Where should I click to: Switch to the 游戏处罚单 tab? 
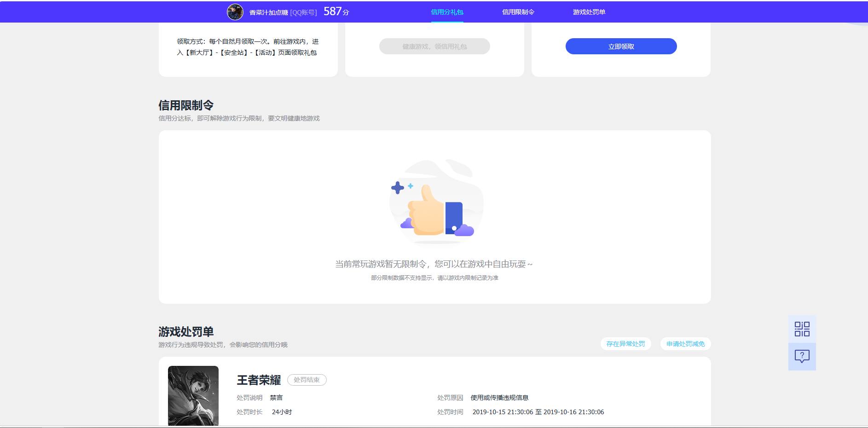[x=589, y=12]
